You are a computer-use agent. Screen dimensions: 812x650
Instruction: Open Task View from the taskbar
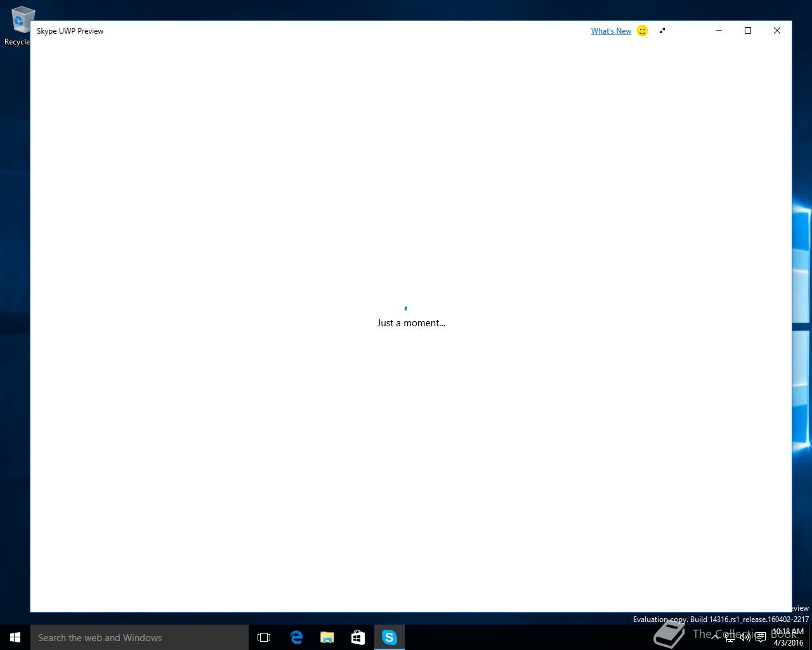coord(264,637)
